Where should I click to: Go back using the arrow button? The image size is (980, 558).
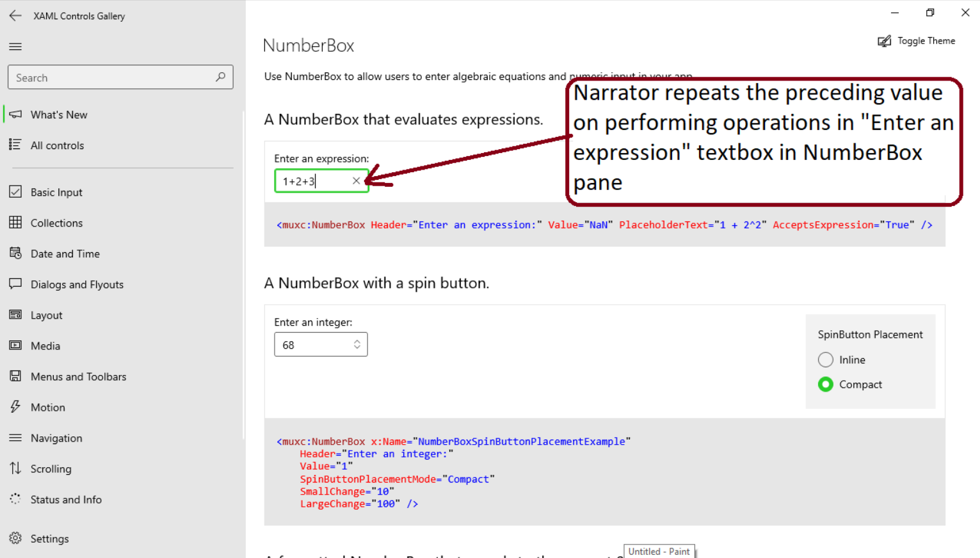pyautogui.click(x=15, y=15)
